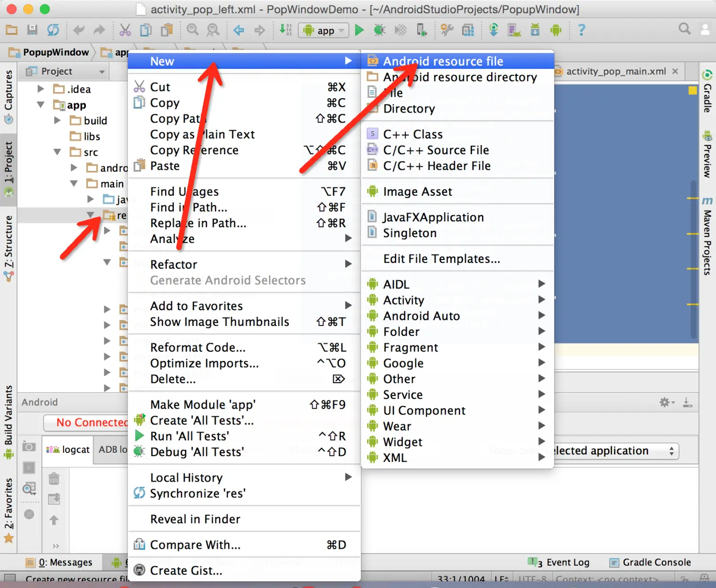Click the Attach debugger to process icon
The image size is (716, 588).
421,30
